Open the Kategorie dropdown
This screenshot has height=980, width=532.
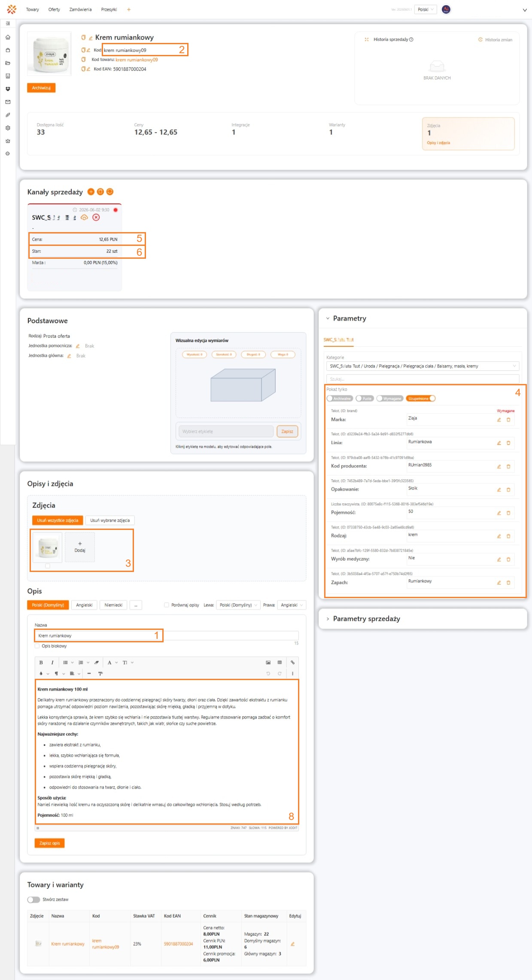tap(423, 366)
